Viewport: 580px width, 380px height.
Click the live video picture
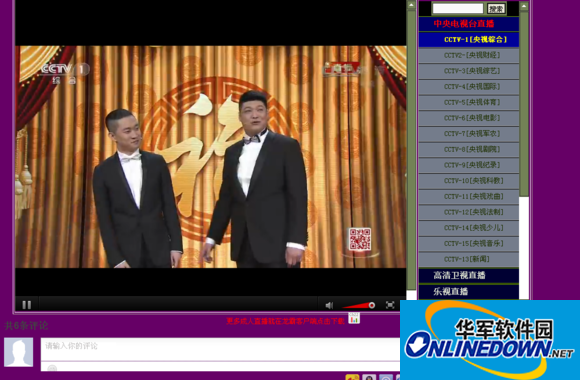pyautogui.click(x=210, y=157)
